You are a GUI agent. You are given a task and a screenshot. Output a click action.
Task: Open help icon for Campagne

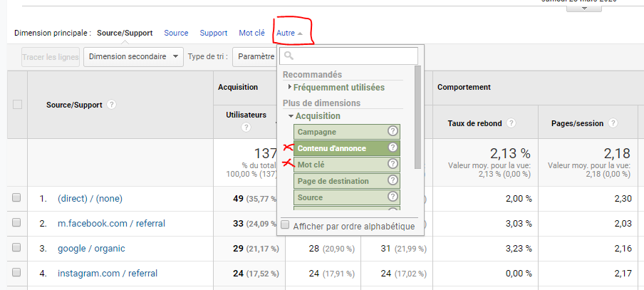[393, 131]
